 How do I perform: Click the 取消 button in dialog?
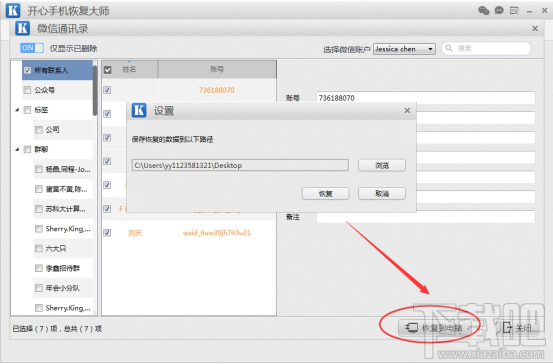click(382, 193)
